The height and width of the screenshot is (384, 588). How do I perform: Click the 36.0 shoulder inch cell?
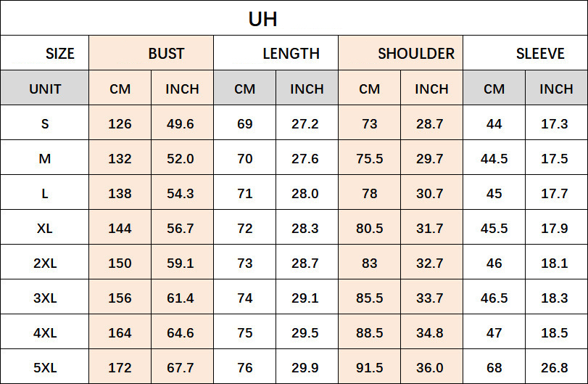pos(430,368)
